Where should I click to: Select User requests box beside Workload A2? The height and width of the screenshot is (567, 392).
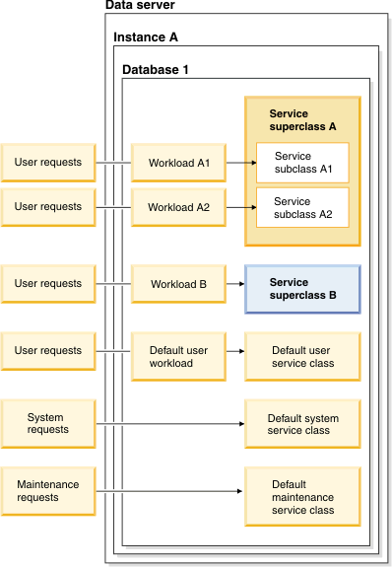tap(48, 207)
